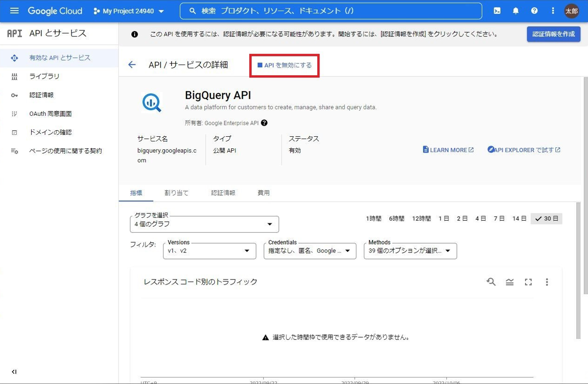Expand the Credentials filter dropdown

click(310, 251)
